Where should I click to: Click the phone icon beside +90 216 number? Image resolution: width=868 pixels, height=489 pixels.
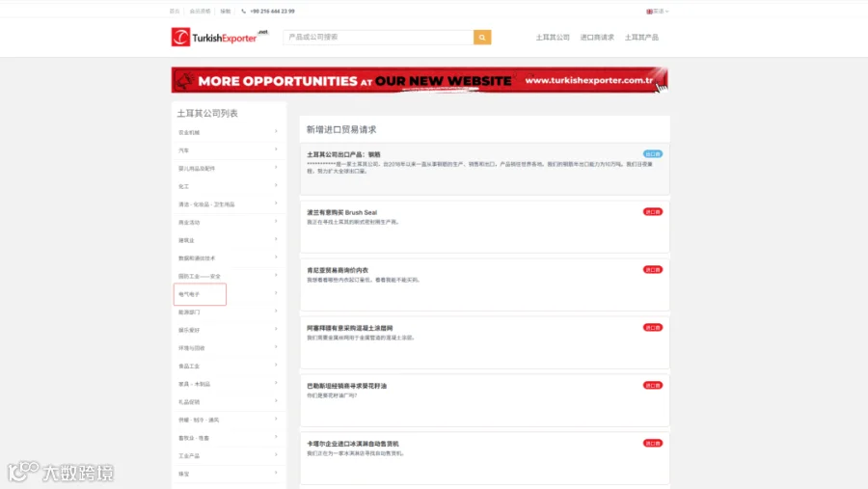[244, 11]
